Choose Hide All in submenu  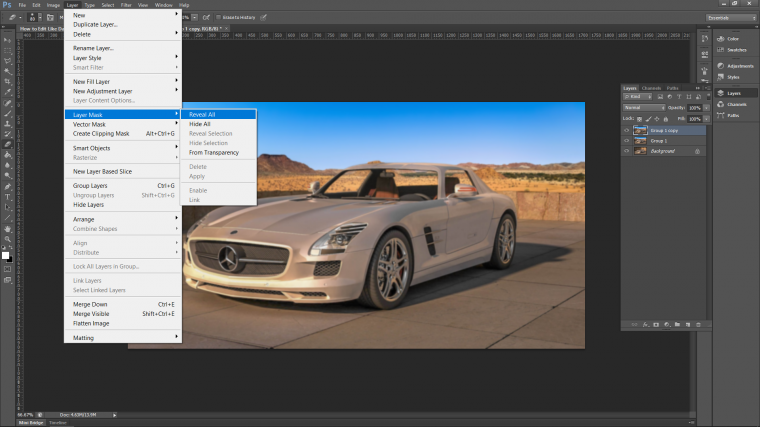click(219, 124)
